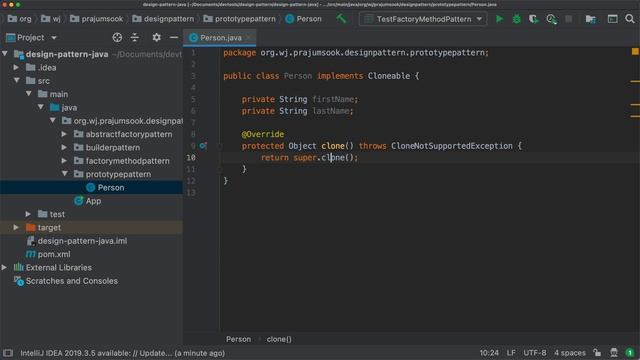Open the event log notification badge
Image resolution: width=640 pixels, height=360 pixels.
(x=630, y=353)
